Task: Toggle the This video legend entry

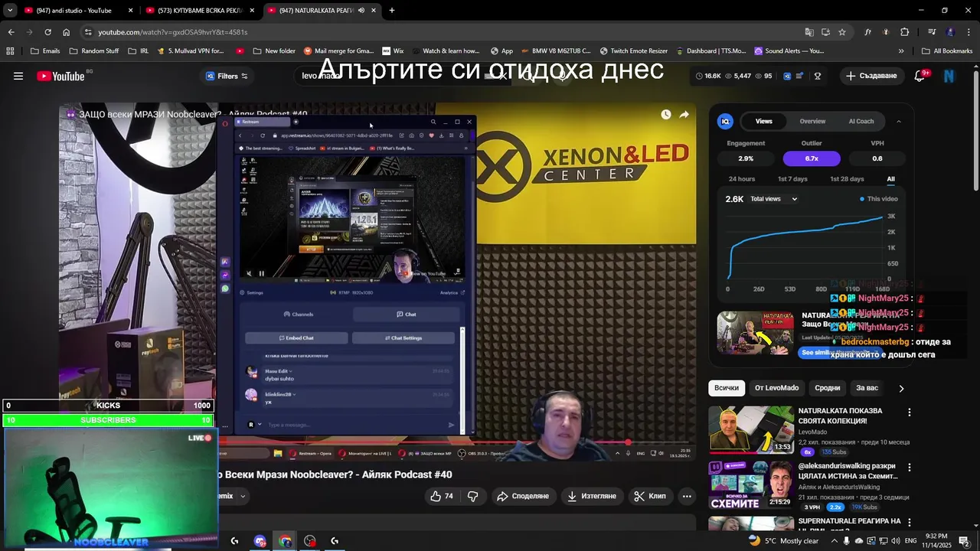Action: pos(879,199)
